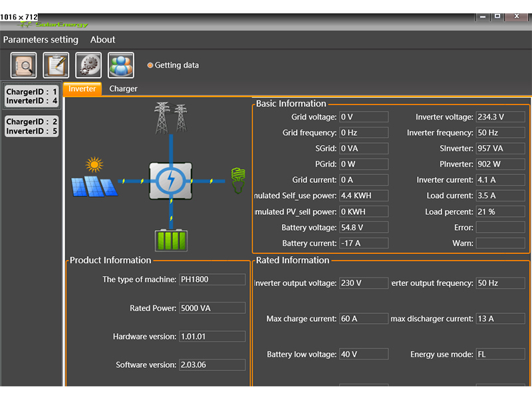Open the gears settings toolbar icon
The width and height of the screenshot is (532, 399).
click(88, 65)
